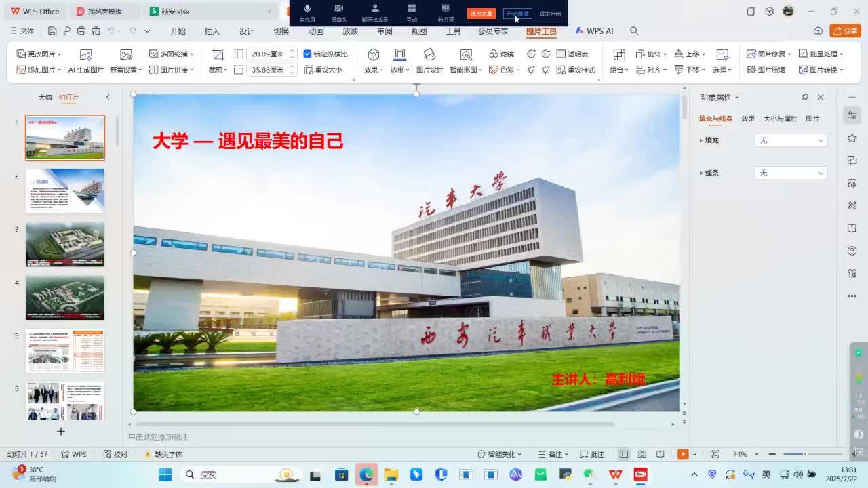Click the 边框 border icon
The image size is (868, 488).
(x=399, y=54)
